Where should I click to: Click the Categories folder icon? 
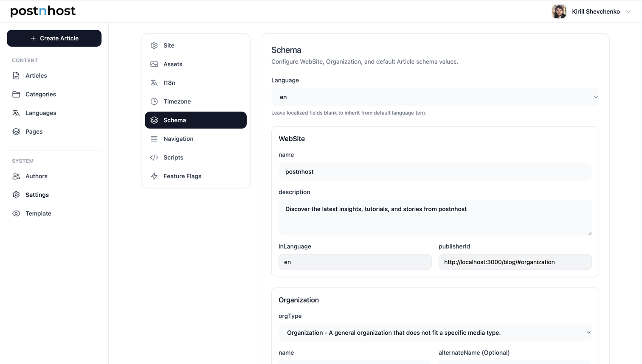(16, 94)
